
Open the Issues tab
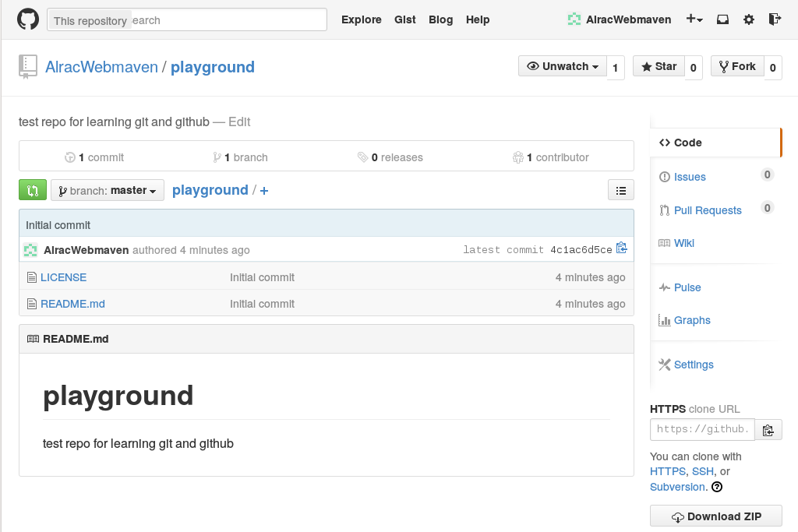click(x=690, y=177)
